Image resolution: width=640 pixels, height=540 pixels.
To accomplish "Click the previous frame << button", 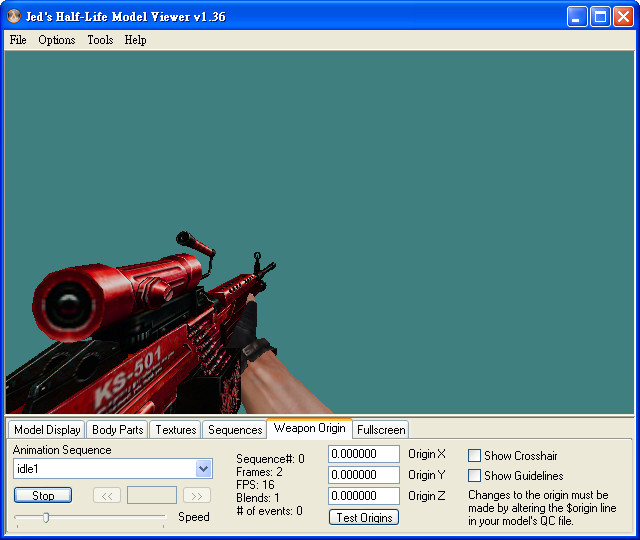I will (x=107, y=496).
